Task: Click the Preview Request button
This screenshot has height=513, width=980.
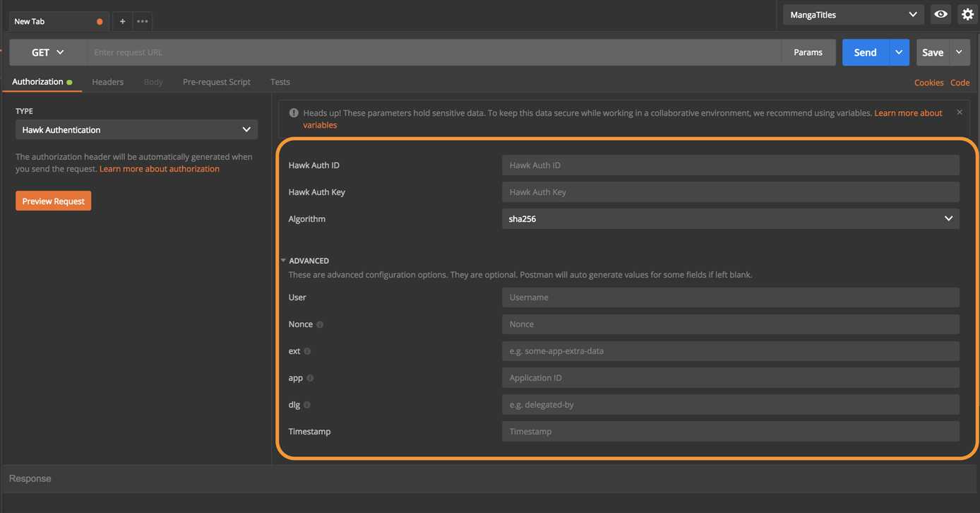Action: pyautogui.click(x=53, y=201)
